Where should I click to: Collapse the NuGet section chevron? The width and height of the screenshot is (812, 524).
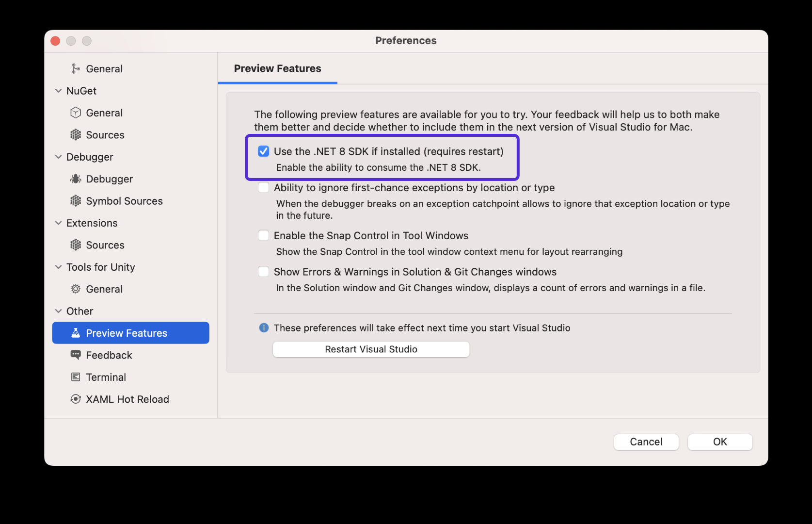(58, 91)
